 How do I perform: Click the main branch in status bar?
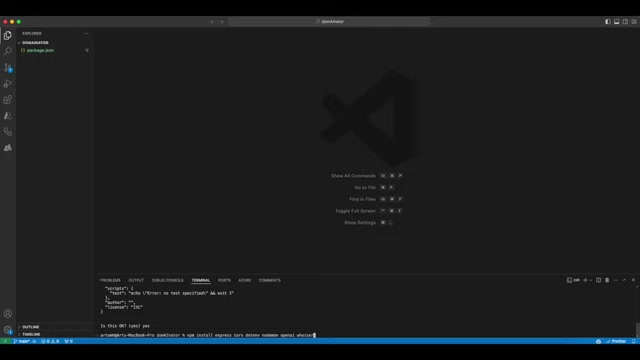(x=22, y=341)
